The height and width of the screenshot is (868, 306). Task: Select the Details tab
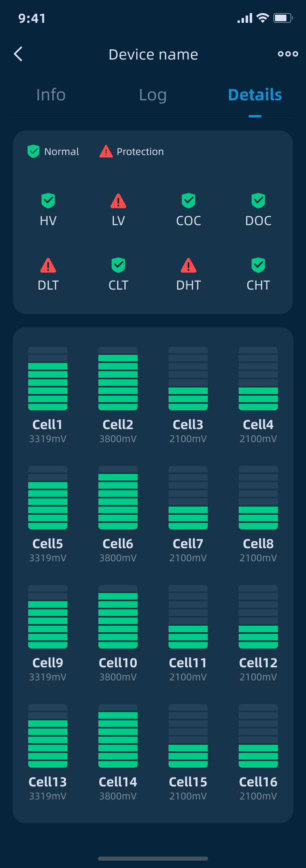pyautogui.click(x=255, y=95)
